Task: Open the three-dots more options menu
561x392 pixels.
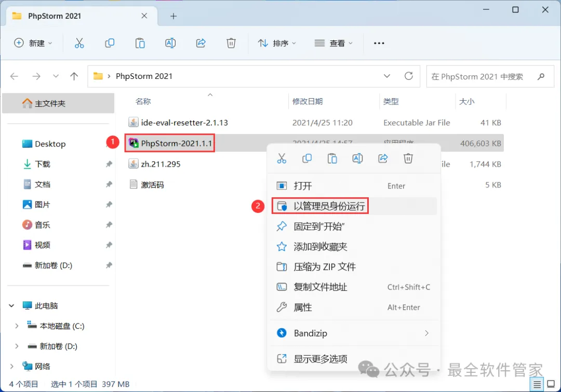Action: coord(379,43)
